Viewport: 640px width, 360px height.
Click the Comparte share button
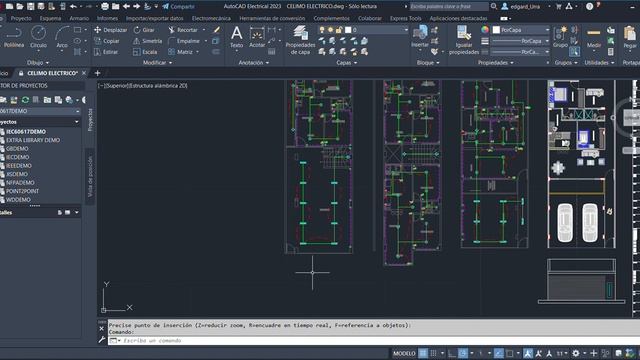(178, 7)
